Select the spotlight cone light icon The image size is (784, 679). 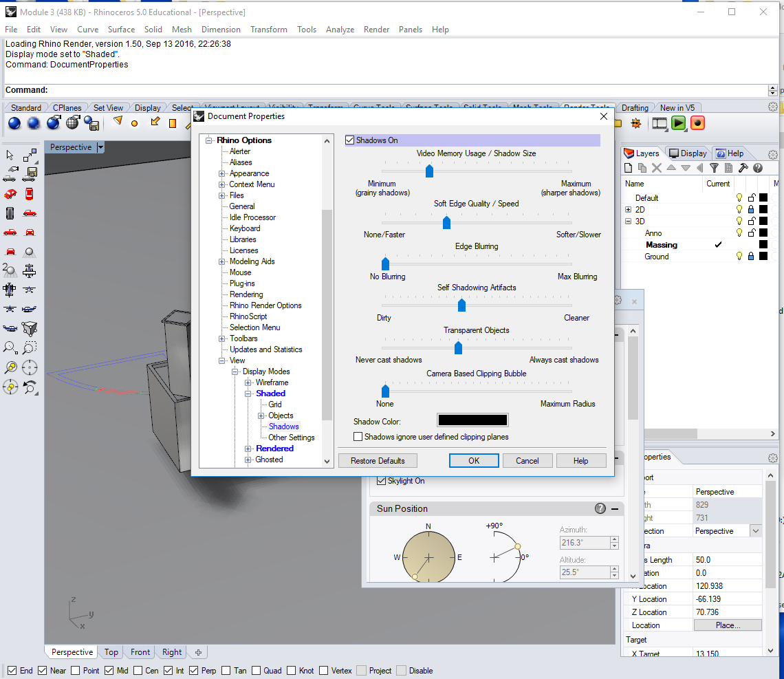pyautogui.click(x=118, y=122)
